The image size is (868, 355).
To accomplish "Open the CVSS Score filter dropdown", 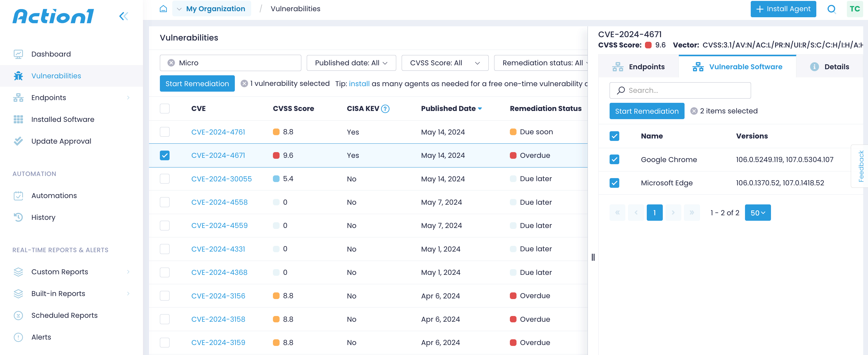I will coord(445,63).
